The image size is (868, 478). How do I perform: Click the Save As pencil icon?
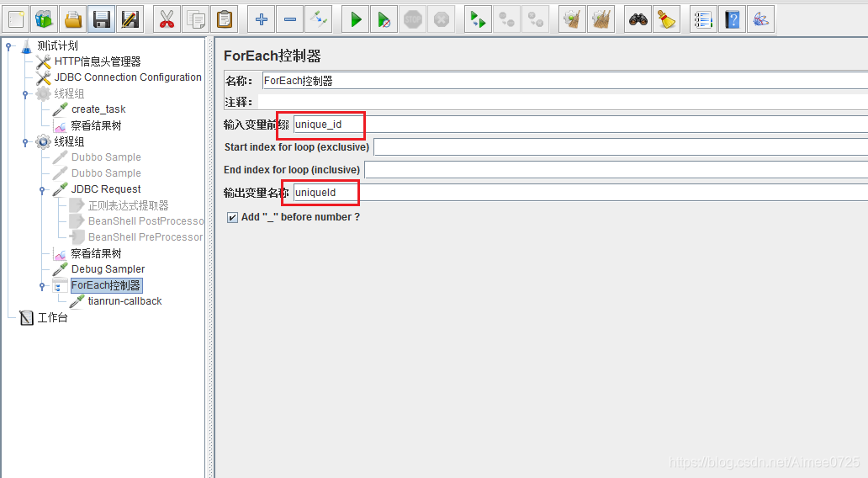point(130,19)
